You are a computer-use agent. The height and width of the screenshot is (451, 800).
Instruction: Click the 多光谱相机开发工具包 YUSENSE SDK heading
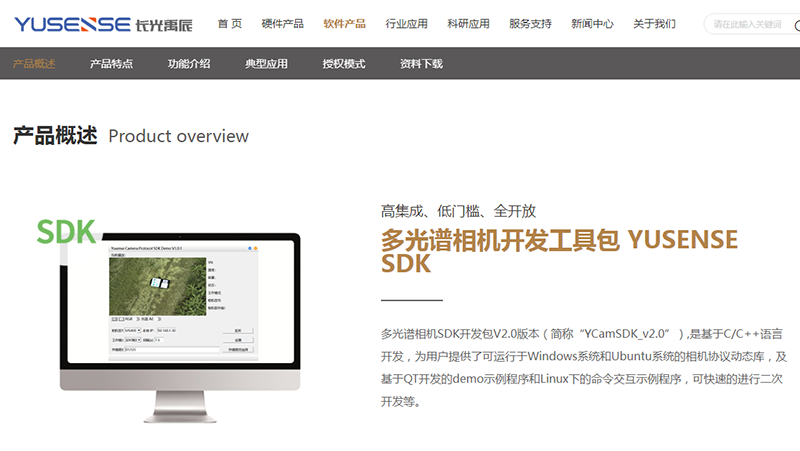[x=559, y=251]
